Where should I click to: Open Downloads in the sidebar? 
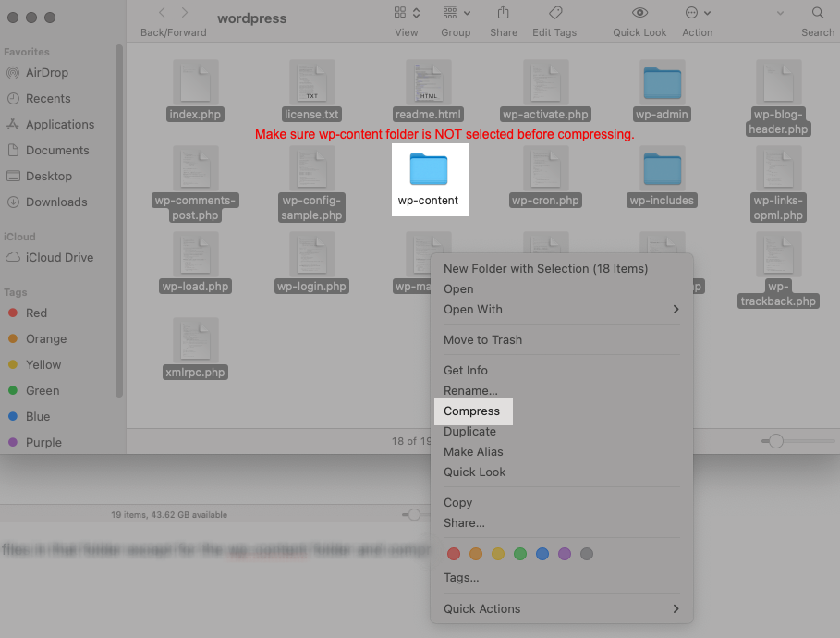pyautogui.click(x=56, y=202)
